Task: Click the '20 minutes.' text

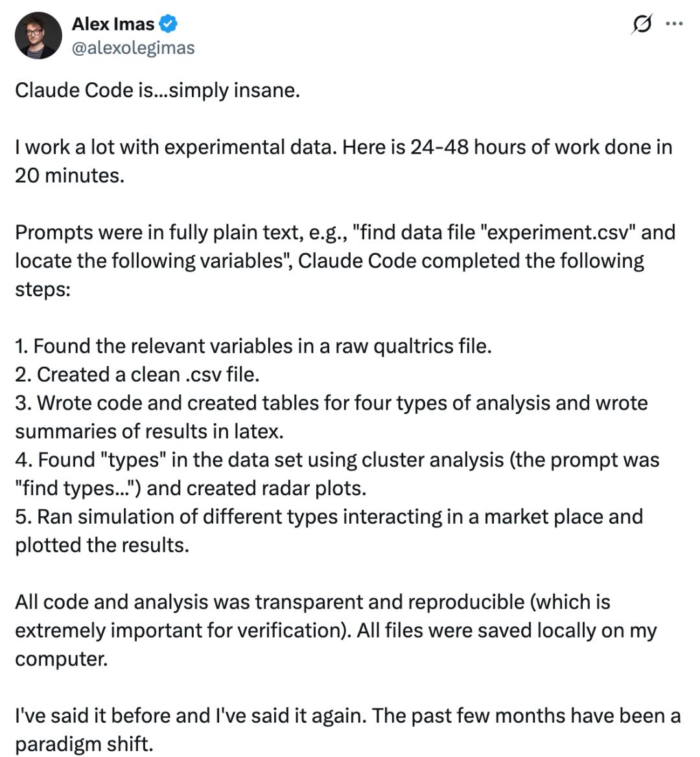Action: [69, 175]
